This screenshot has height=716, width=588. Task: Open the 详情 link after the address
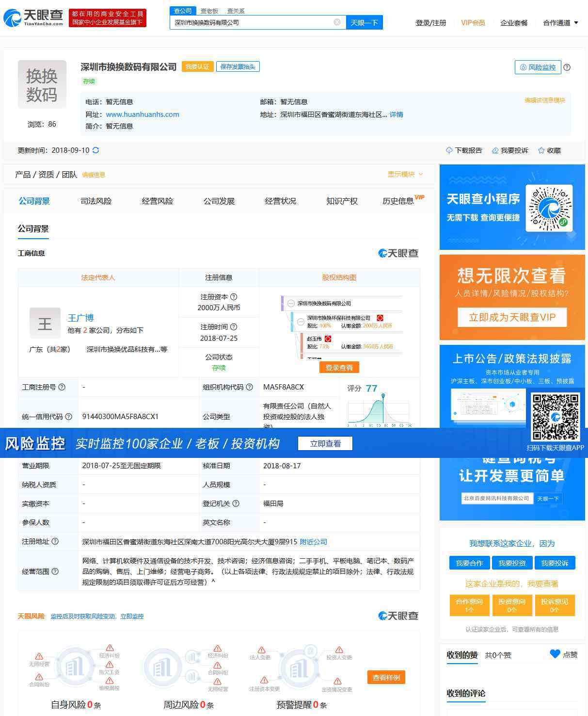tap(397, 114)
